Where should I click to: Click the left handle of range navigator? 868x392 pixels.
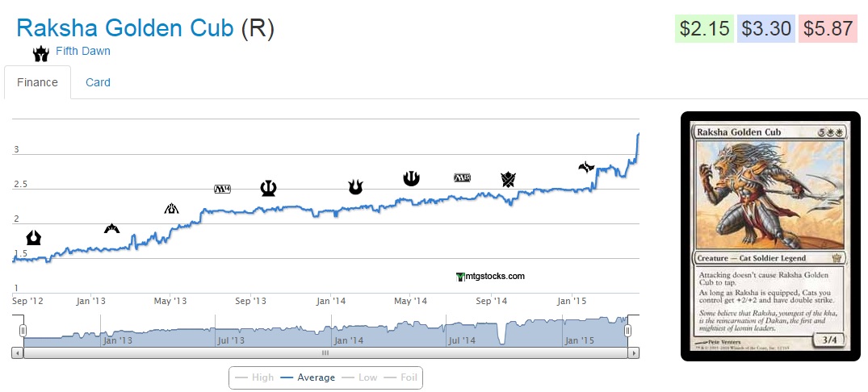coord(23,331)
